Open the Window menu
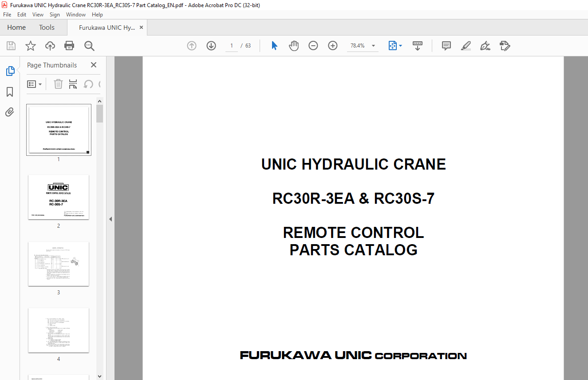Screen dimensions: 588x380 click(x=76, y=15)
